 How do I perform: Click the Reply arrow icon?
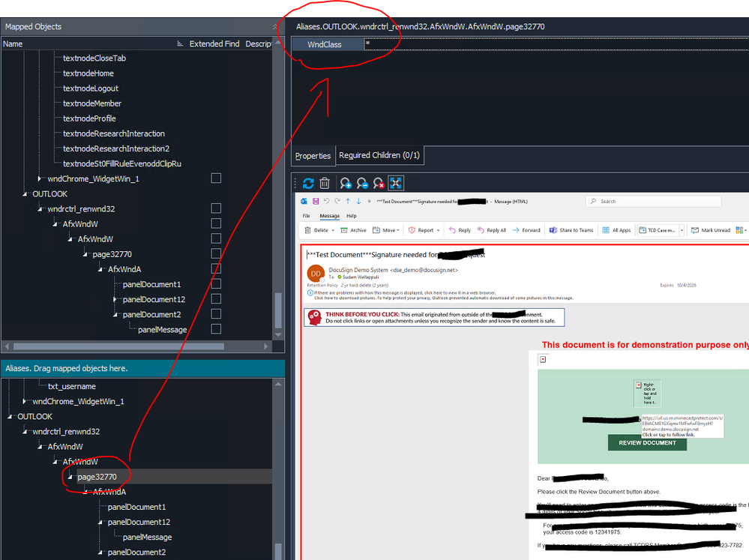pos(452,230)
